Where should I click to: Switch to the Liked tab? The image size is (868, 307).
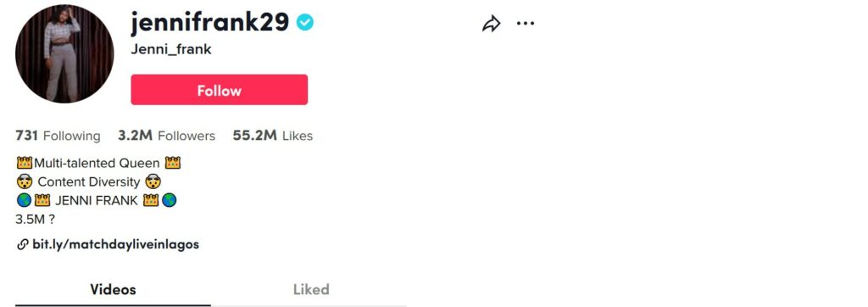tap(311, 289)
